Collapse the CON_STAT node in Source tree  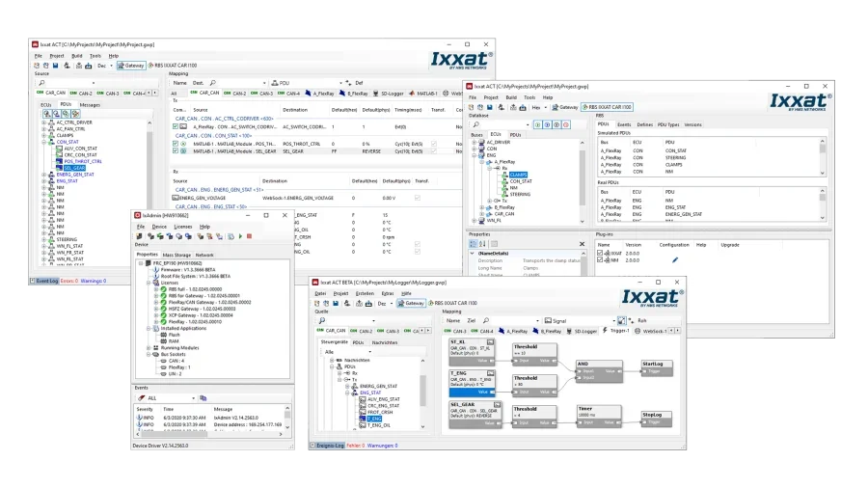(x=43, y=142)
